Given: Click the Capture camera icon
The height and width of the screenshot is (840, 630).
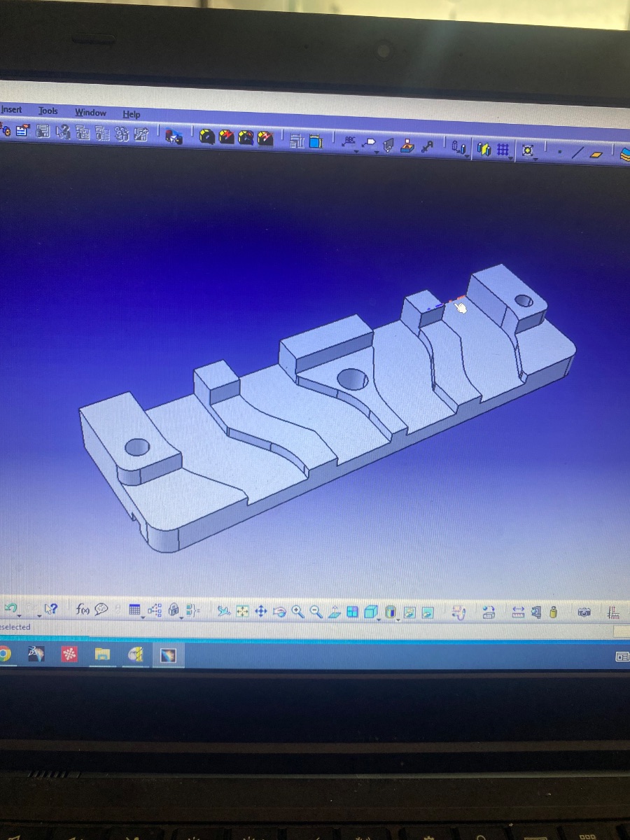Looking at the screenshot, I should (x=584, y=612).
